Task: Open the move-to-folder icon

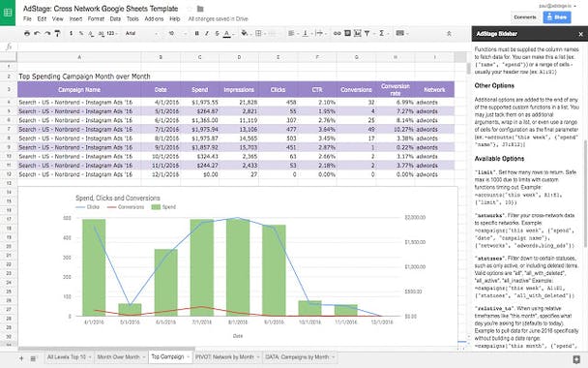Action: click(x=200, y=9)
